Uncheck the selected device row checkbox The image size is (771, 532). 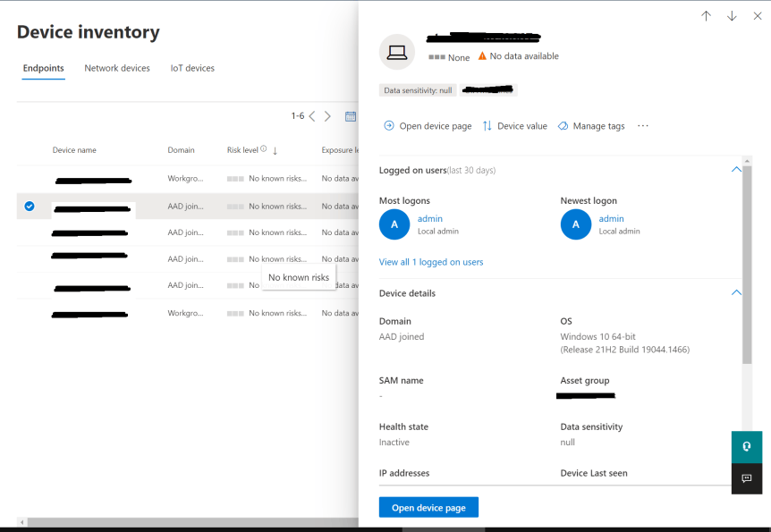(x=30, y=206)
